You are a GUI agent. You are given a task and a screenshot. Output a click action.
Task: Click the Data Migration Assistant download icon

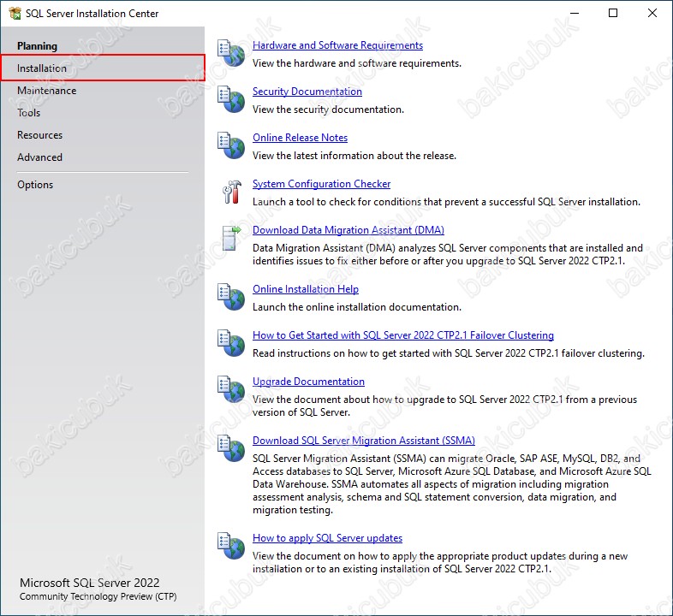tap(230, 238)
